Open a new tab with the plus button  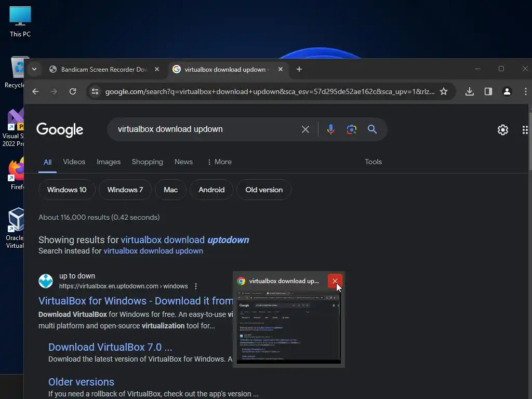pos(299,69)
